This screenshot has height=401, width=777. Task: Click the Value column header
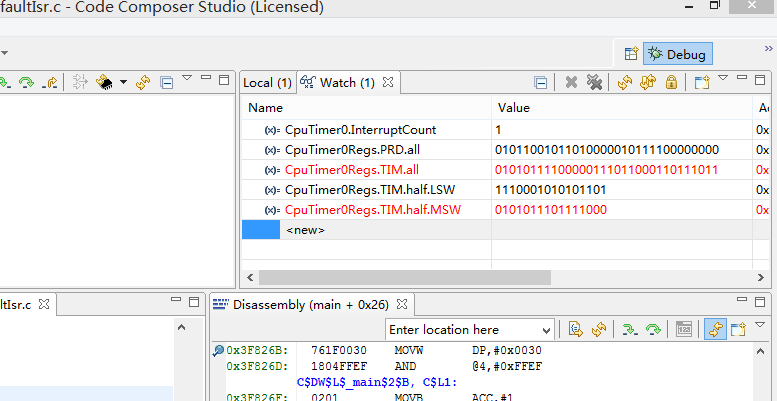pyautogui.click(x=622, y=108)
